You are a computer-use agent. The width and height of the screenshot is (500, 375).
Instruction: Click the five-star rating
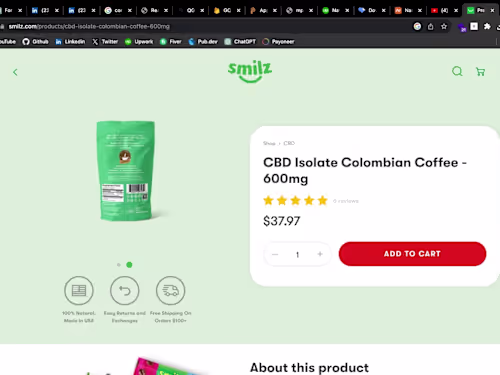295,201
